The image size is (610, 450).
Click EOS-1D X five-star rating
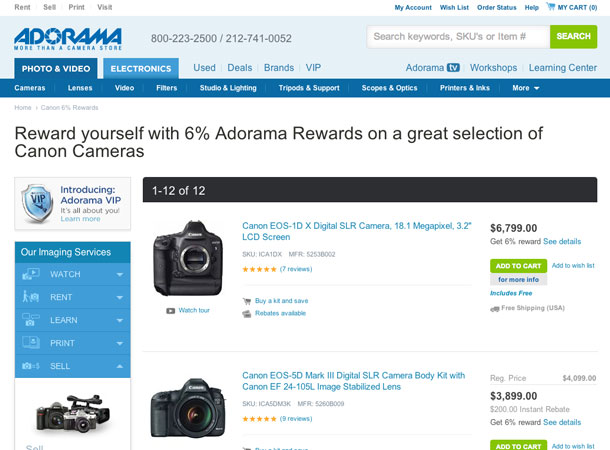point(259,269)
